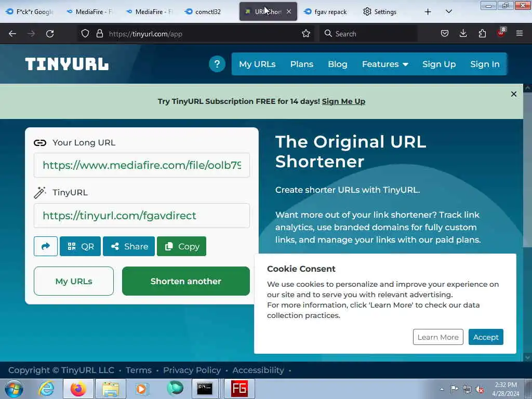Image resolution: width=532 pixels, height=399 pixels.
Task: Click the Sign Me Up link
Action: (x=343, y=101)
